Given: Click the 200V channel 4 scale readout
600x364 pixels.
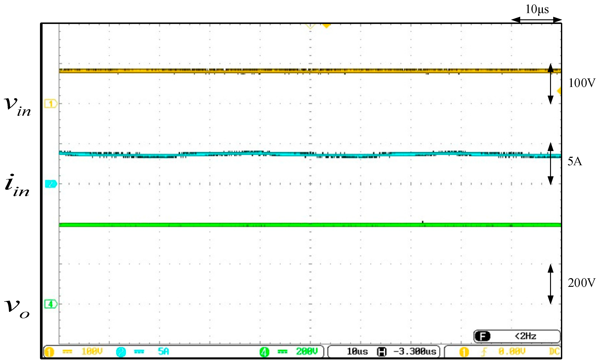Looking at the screenshot, I should pyautogui.click(x=307, y=351).
